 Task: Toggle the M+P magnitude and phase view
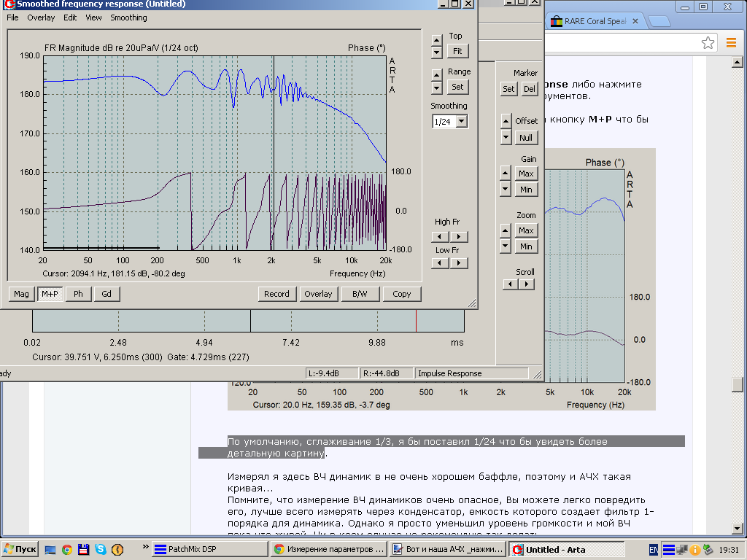click(x=50, y=294)
